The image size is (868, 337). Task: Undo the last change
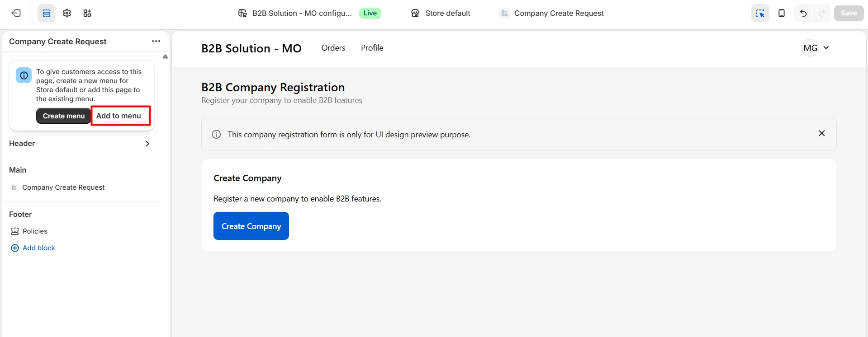pyautogui.click(x=803, y=13)
